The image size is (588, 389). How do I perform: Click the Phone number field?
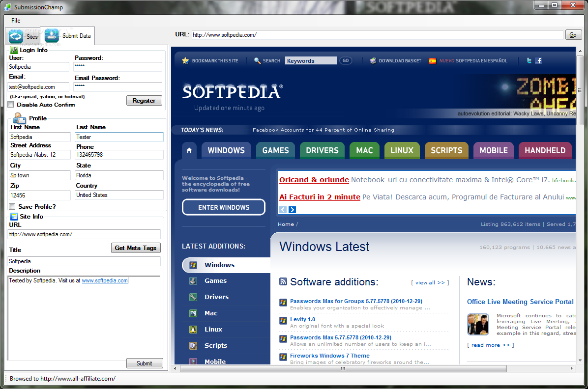coord(119,155)
